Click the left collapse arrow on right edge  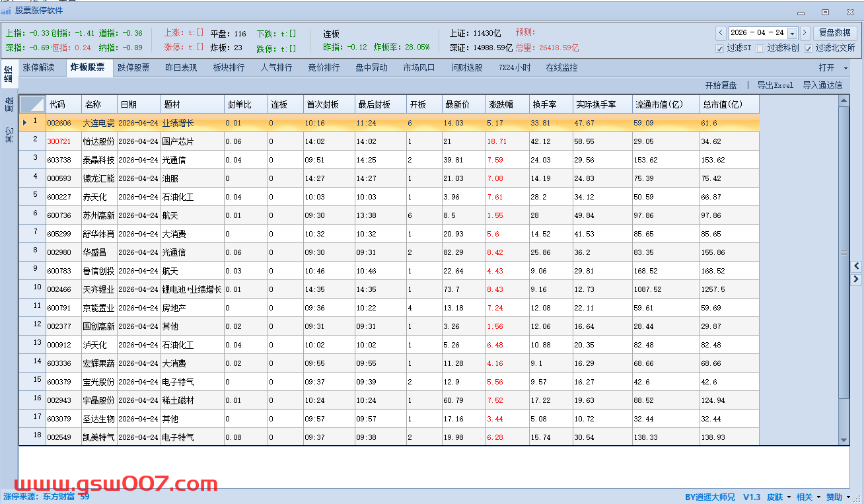click(857, 266)
